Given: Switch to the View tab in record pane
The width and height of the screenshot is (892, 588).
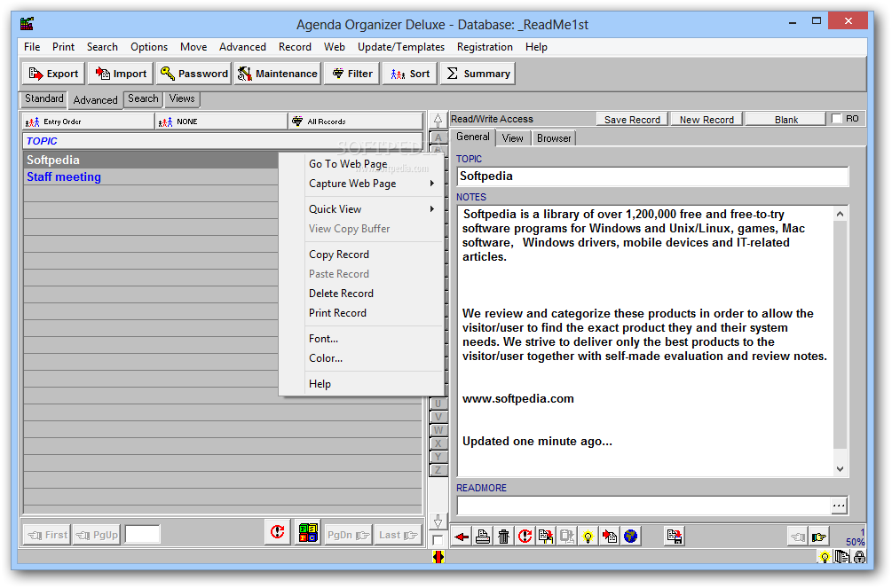Looking at the screenshot, I should (512, 138).
